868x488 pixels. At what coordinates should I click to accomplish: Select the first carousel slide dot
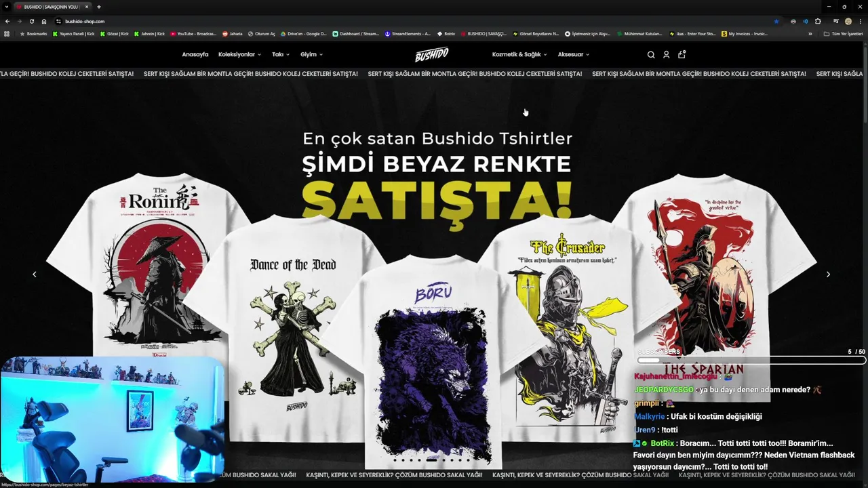click(395, 460)
